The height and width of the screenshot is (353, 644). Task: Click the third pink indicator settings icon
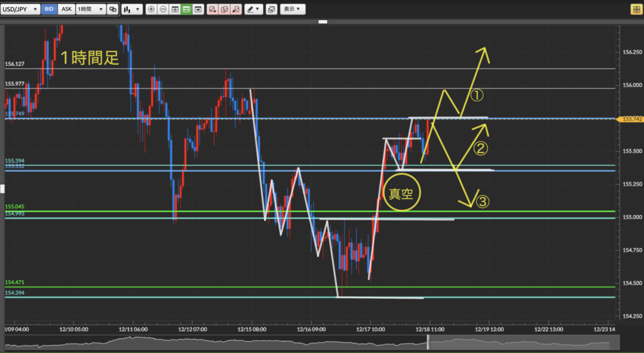[235, 9]
